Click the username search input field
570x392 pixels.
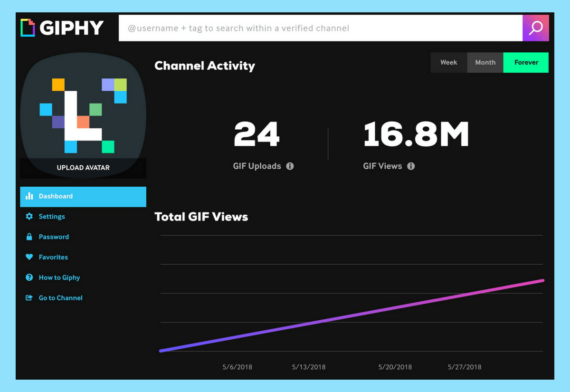point(320,28)
